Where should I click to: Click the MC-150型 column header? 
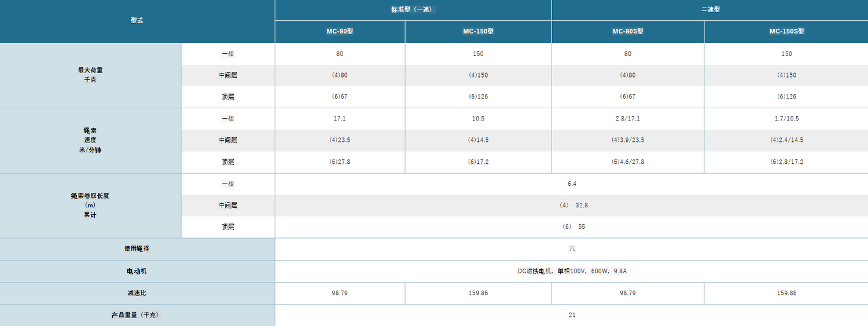tap(478, 32)
